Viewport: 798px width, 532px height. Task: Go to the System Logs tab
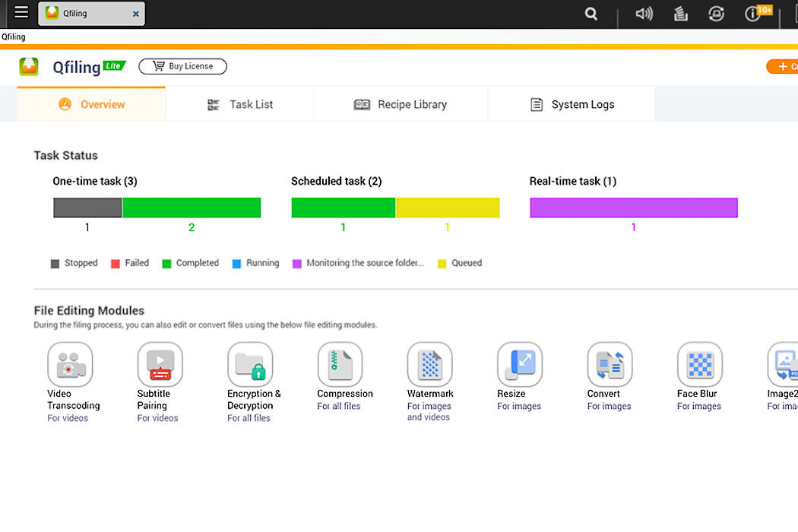(572, 105)
